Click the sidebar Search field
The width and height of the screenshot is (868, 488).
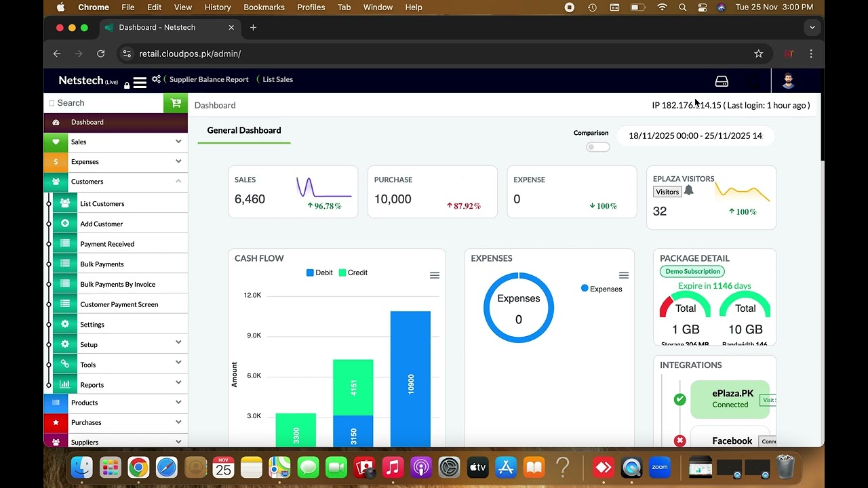pyautogui.click(x=104, y=103)
